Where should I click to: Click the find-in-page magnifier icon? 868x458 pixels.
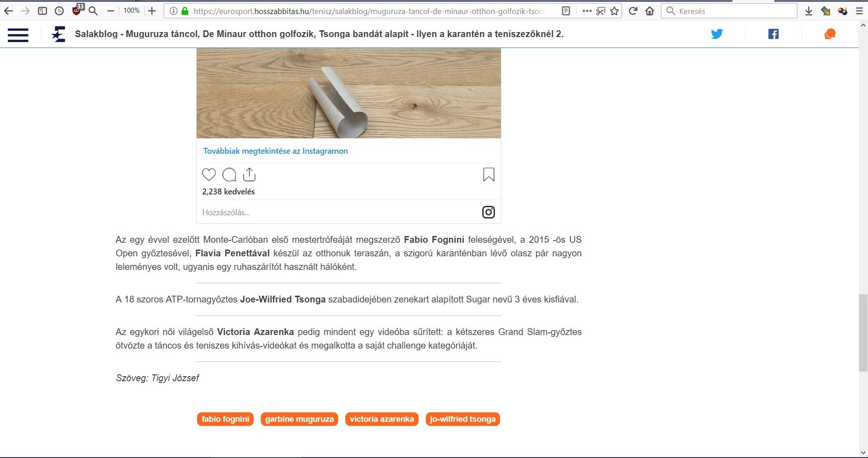(93, 11)
